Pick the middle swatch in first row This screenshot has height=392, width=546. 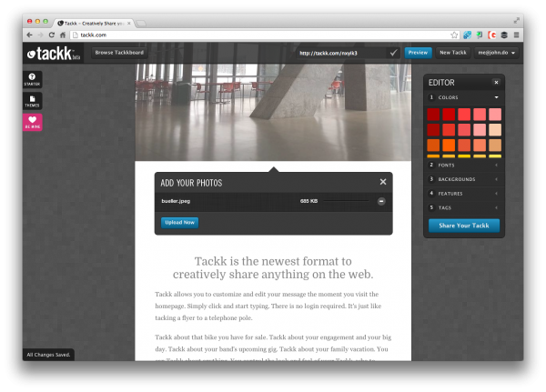coord(464,115)
